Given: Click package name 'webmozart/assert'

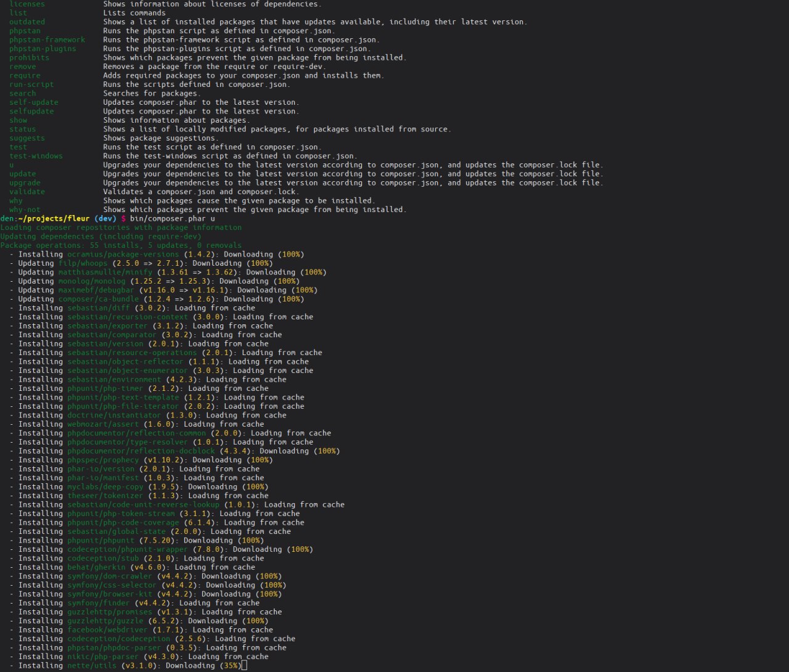Looking at the screenshot, I should (x=103, y=424).
